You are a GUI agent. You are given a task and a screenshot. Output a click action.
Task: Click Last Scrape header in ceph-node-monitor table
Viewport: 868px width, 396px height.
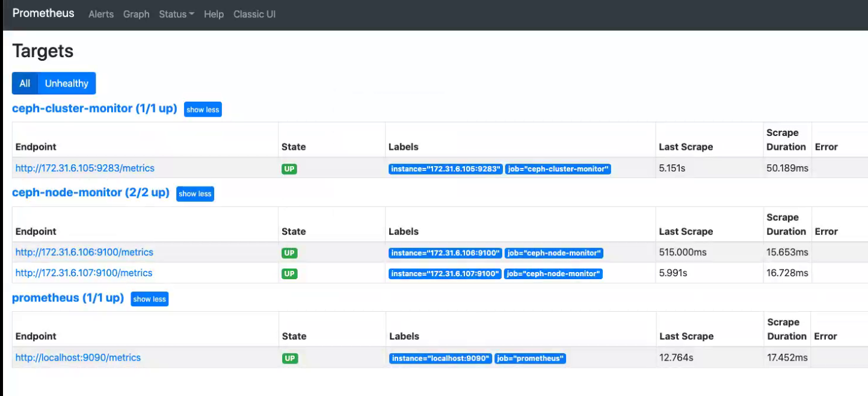pyautogui.click(x=686, y=231)
